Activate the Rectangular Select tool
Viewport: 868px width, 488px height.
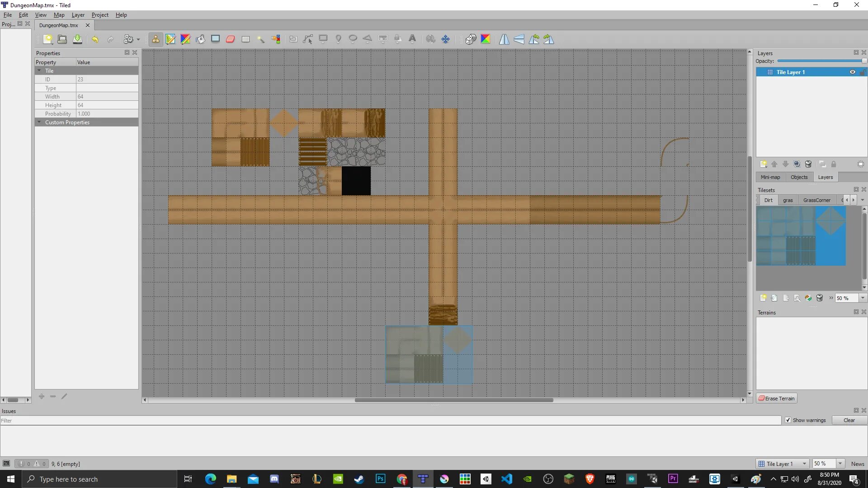(x=245, y=39)
